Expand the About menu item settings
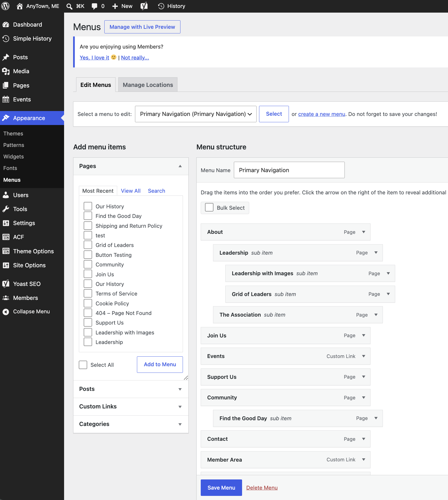This screenshot has height=500, width=448. [364, 232]
